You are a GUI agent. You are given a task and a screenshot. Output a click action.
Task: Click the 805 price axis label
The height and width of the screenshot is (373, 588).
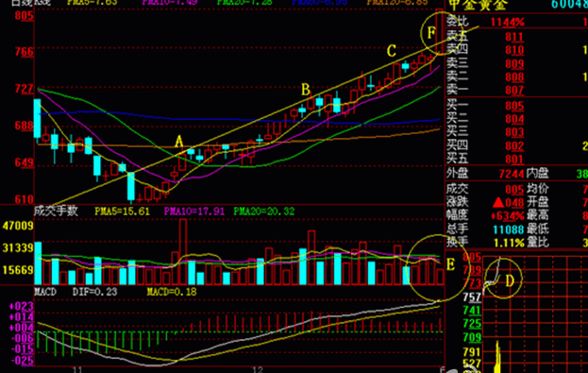[24, 16]
